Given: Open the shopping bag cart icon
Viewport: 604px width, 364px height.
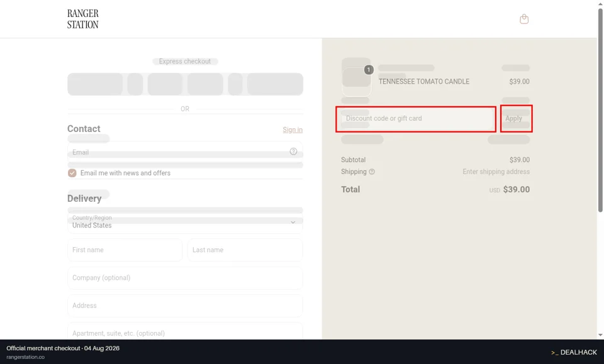Looking at the screenshot, I should click(x=524, y=19).
